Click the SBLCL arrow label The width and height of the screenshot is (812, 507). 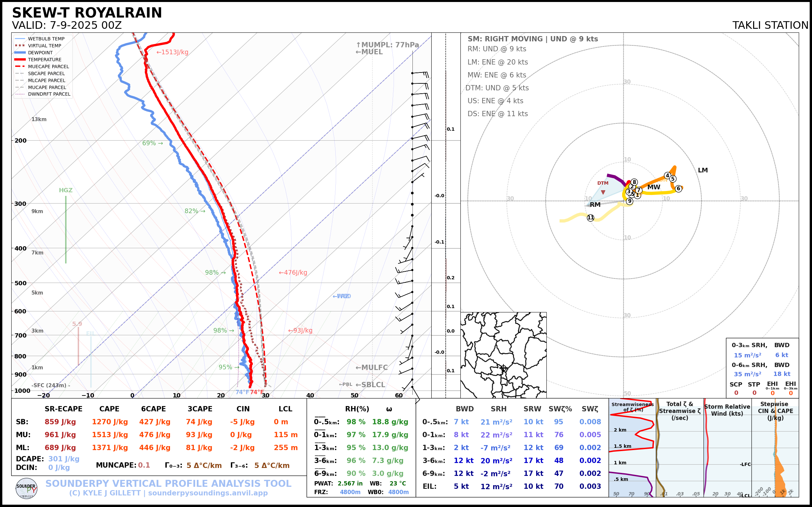point(370,385)
